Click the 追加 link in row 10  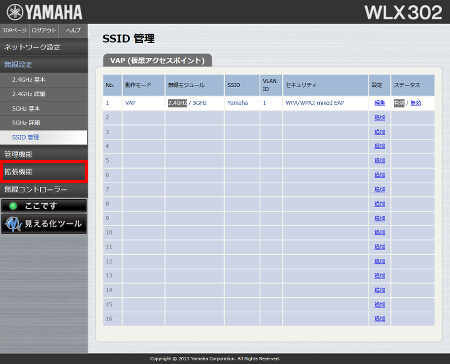click(380, 232)
